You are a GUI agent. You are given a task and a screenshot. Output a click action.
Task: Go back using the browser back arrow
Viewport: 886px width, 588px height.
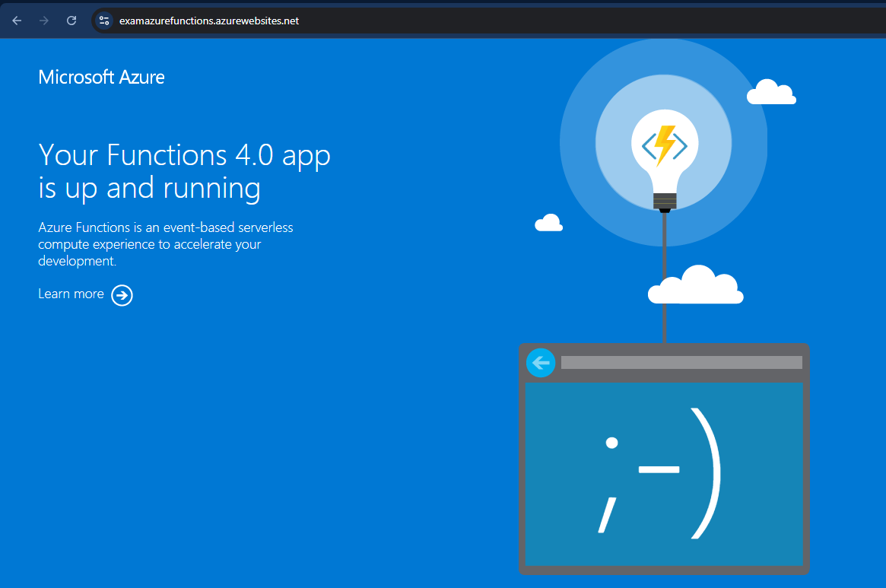[x=17, y=21]
